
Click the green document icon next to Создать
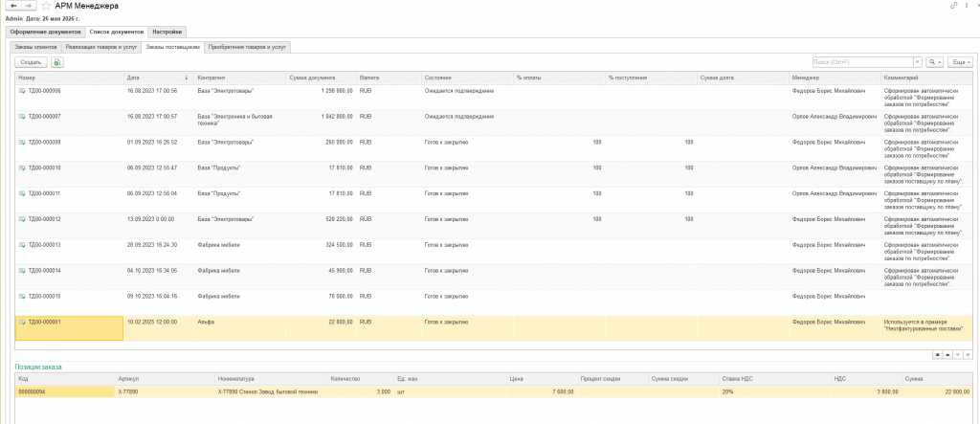56,62
